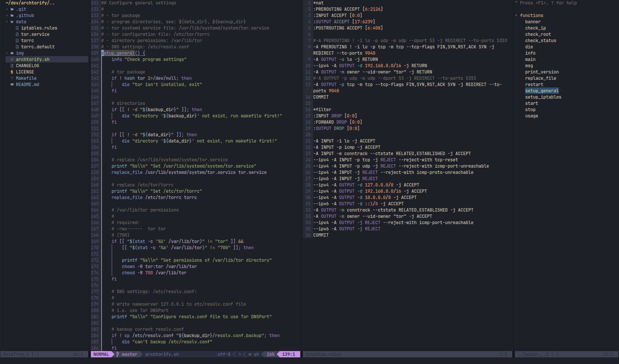619x364 pixels.
Task: Click the file icon beside torrc
Action: pyautogui.click(x=17, y=41)
